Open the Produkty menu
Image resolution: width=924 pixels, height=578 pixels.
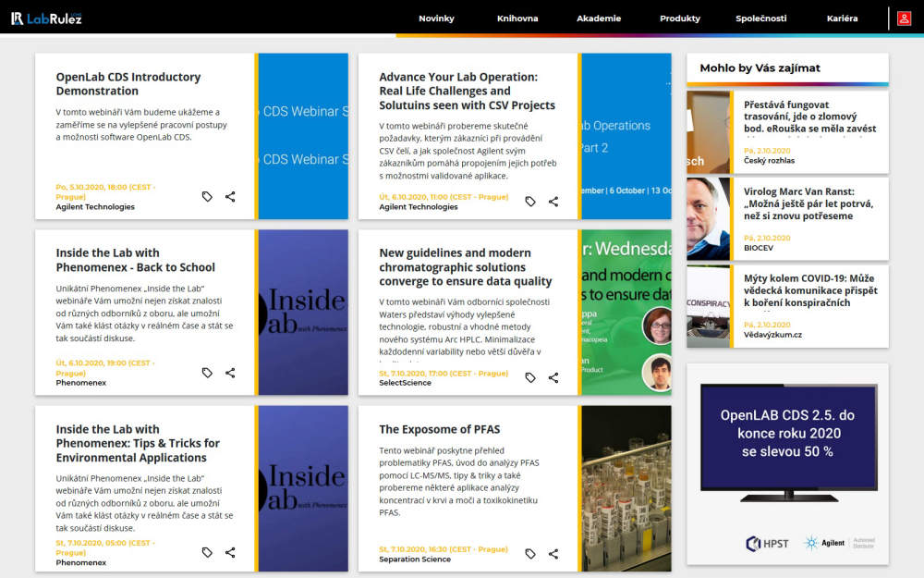(x=680, y=18)
